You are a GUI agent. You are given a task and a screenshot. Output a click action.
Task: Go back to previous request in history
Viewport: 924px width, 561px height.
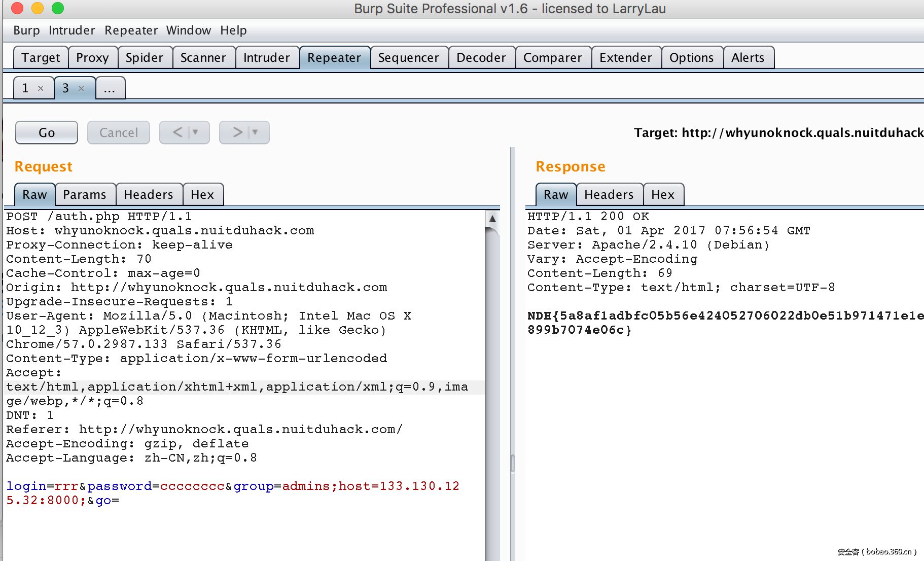click(177, 132)
